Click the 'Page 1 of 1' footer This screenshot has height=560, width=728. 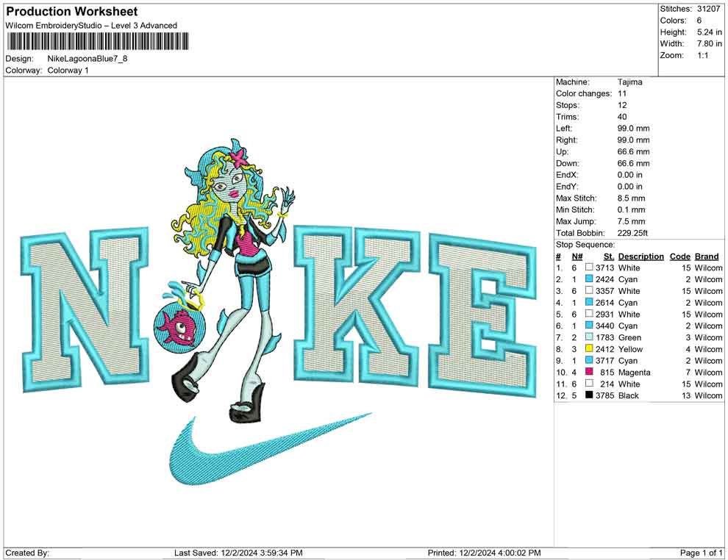coord(701,553)
